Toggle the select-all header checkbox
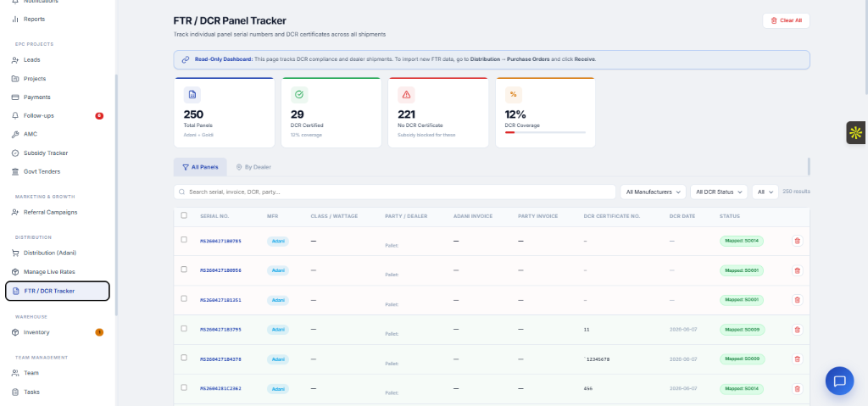This screenshot has height=406, width=868. (184, 215)
